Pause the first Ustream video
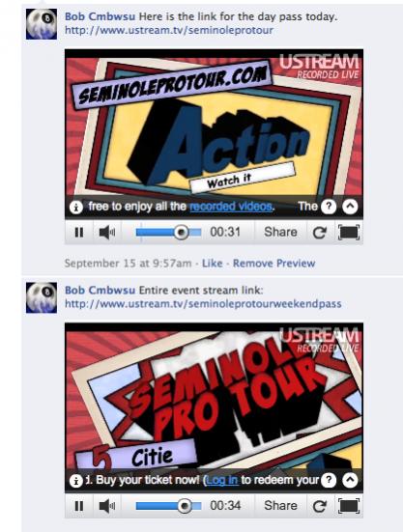This screenshot has height=532, width=403. pyautogui.click(x=79, y=233)
